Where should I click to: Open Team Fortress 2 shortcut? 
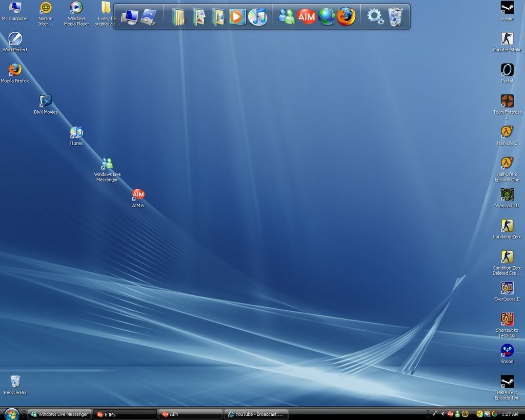pos(507,107)
